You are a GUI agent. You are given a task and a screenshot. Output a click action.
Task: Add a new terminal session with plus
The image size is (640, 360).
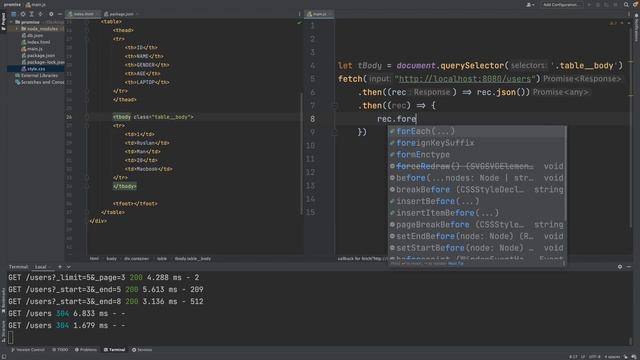click(60, 267)
